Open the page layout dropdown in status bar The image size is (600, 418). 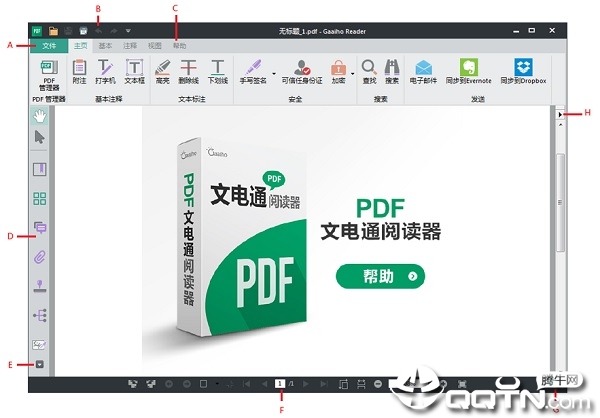[x=217, y=384]
